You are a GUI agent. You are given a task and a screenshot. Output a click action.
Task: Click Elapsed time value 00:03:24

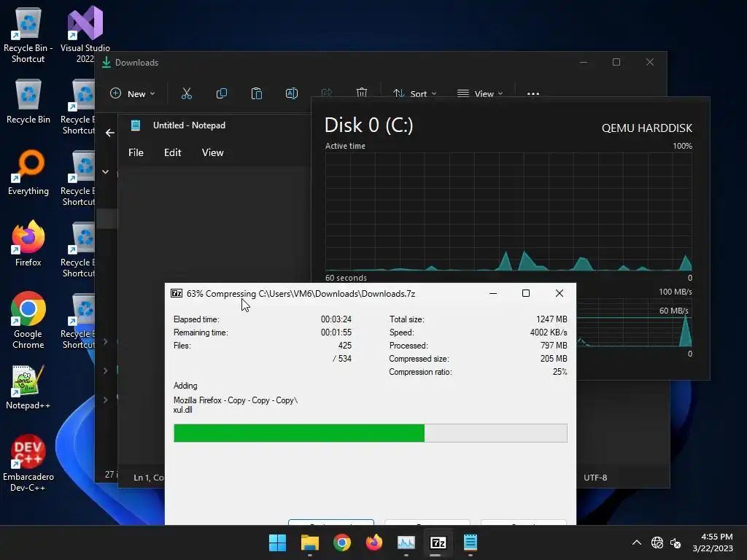click(336, 319)
